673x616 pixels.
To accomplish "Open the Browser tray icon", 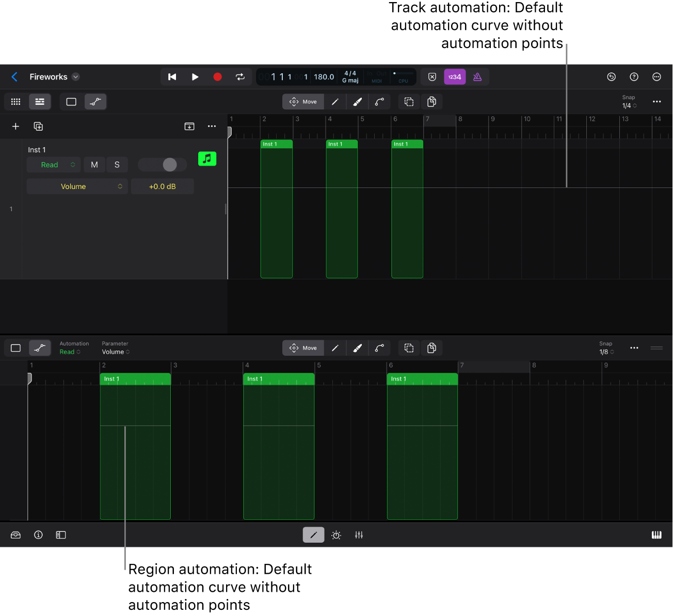I will (x=16, y=535).
